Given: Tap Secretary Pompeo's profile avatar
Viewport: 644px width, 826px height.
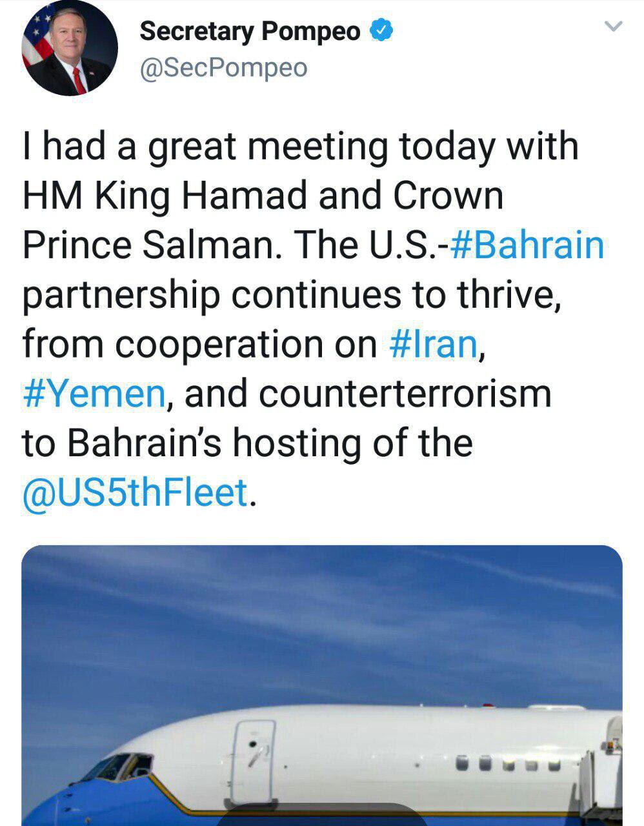Looking at the screenshot, I should coord(70,48).
